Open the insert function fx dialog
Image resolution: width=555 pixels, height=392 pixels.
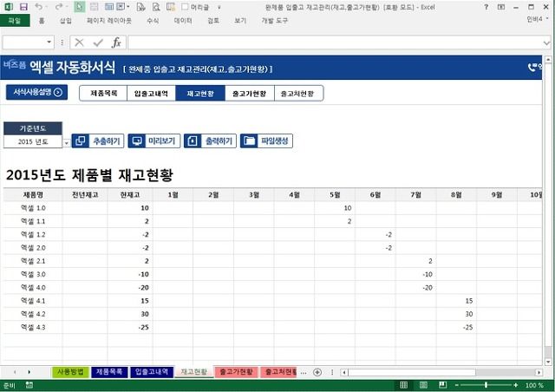coord(116,42)
